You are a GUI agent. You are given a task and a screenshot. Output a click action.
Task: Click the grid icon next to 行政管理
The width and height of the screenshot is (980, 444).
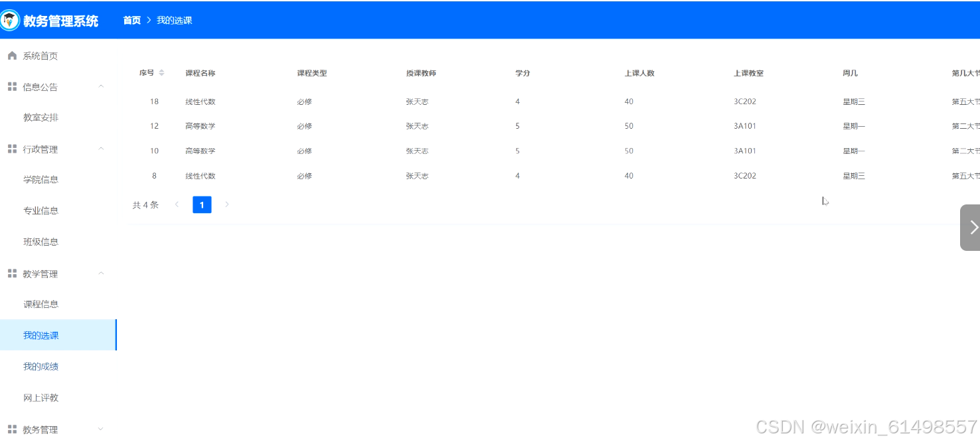pyautogui.click(x=11, y=149)
